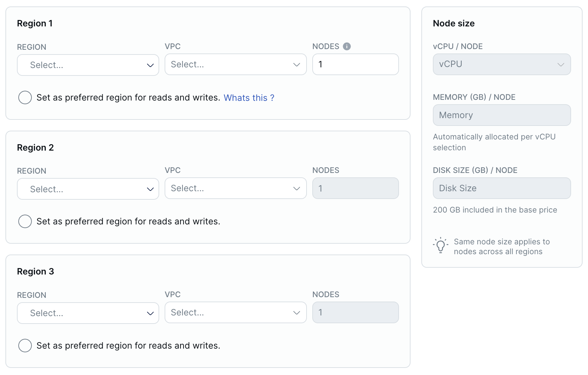The height and width of the screenshot is (375, 588).
Task: Open the REGION dropdown in Region 1
Action: tap(88, 65)
